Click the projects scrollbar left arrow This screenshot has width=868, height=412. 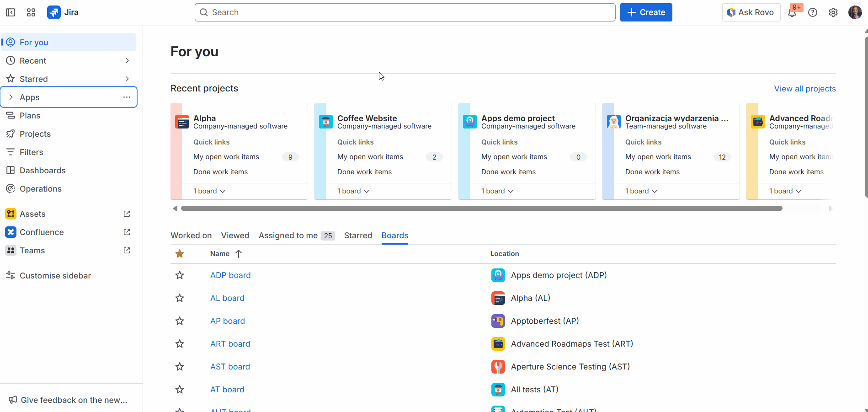pyautogui.click(x=175, y=209)
